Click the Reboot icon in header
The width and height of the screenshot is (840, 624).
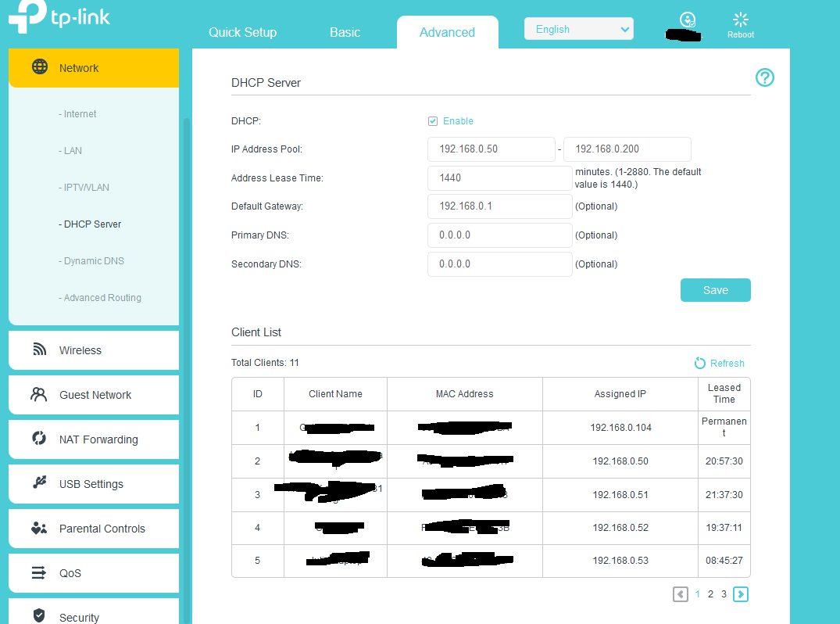(740, 20)
